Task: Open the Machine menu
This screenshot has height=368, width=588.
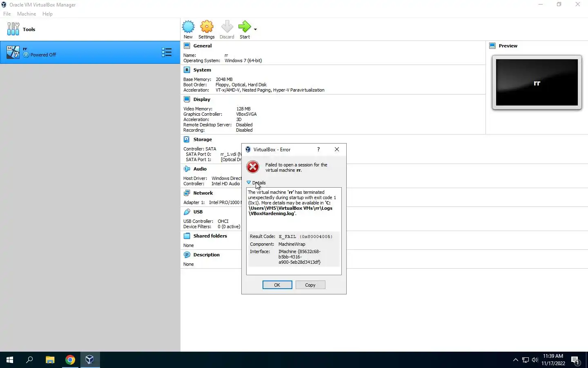Action: [27, 14]
